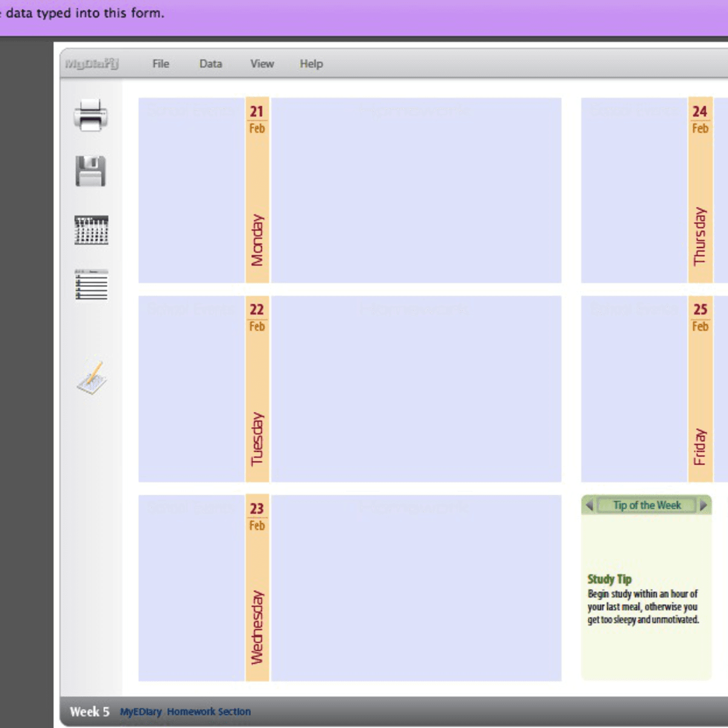Show the previous Tip of the Week
Screen dimensions: 728x728
pos(589,505)
